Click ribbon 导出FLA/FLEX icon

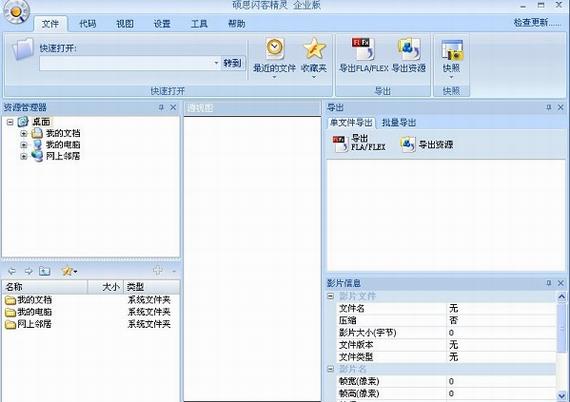click(x=362, y=48)
